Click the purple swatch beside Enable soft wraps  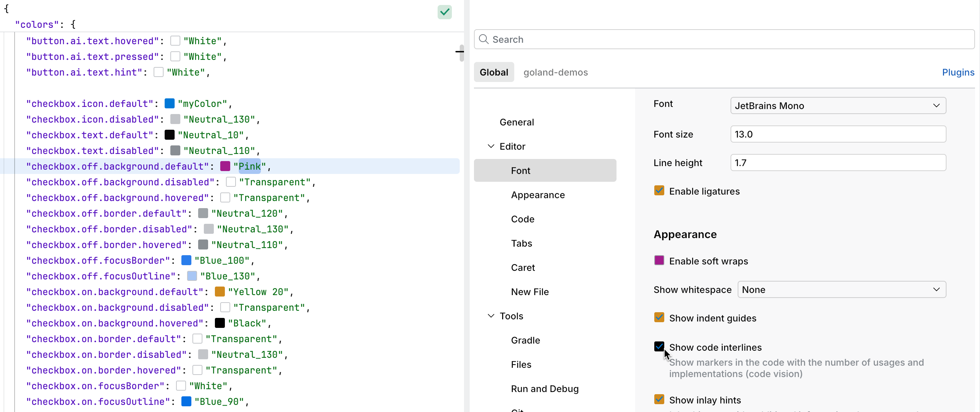659,260
